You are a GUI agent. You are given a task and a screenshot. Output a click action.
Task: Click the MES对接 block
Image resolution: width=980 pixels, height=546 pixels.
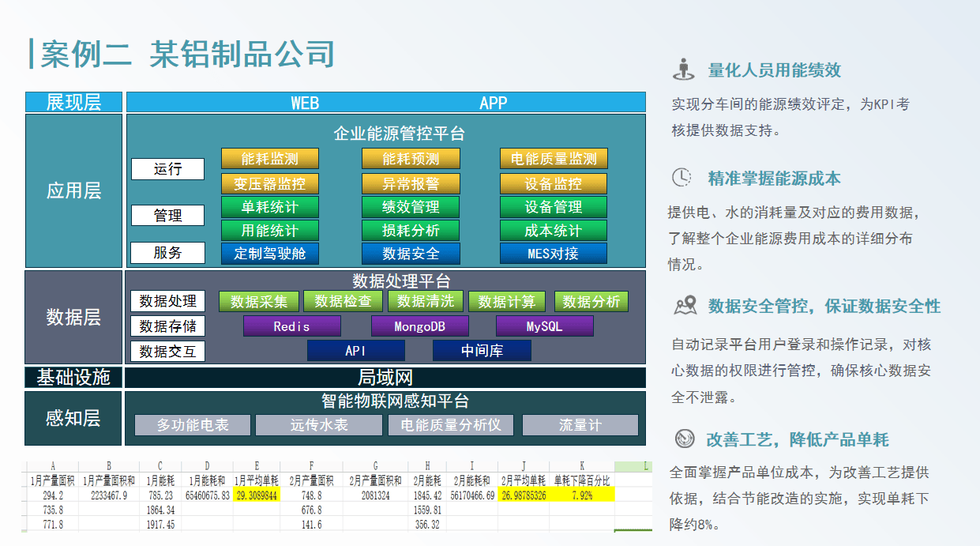553,253
